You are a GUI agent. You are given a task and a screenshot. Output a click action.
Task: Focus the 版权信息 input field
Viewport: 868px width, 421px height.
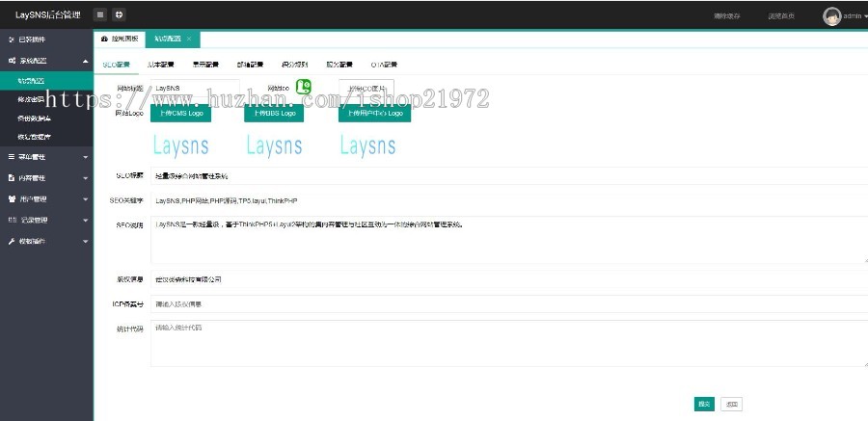point(509,279)
